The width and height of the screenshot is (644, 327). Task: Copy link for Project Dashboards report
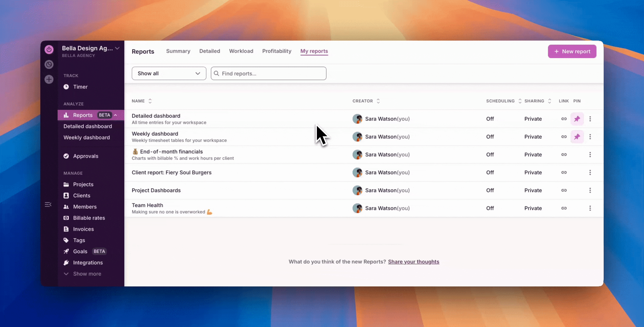point(564,190)
